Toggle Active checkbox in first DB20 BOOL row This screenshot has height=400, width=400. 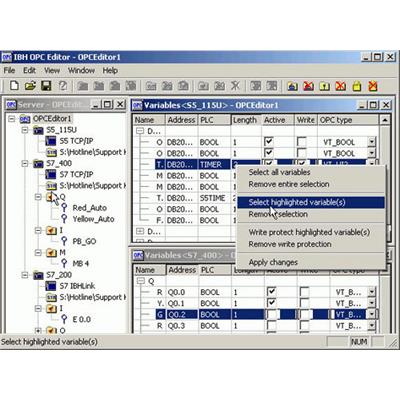[x=268, y=142]
